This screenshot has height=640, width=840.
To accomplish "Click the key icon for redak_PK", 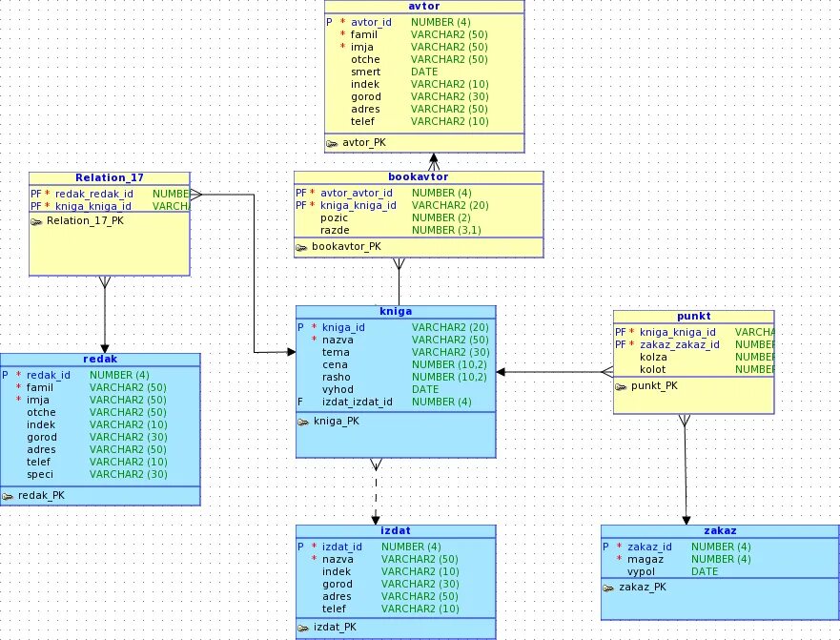I will (x=10, y=495).
